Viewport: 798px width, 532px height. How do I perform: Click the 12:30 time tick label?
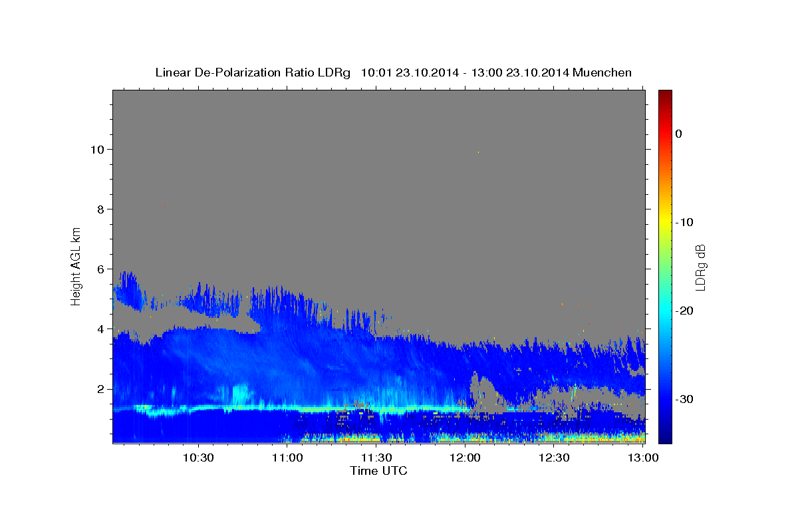click(x=553, y=458)
